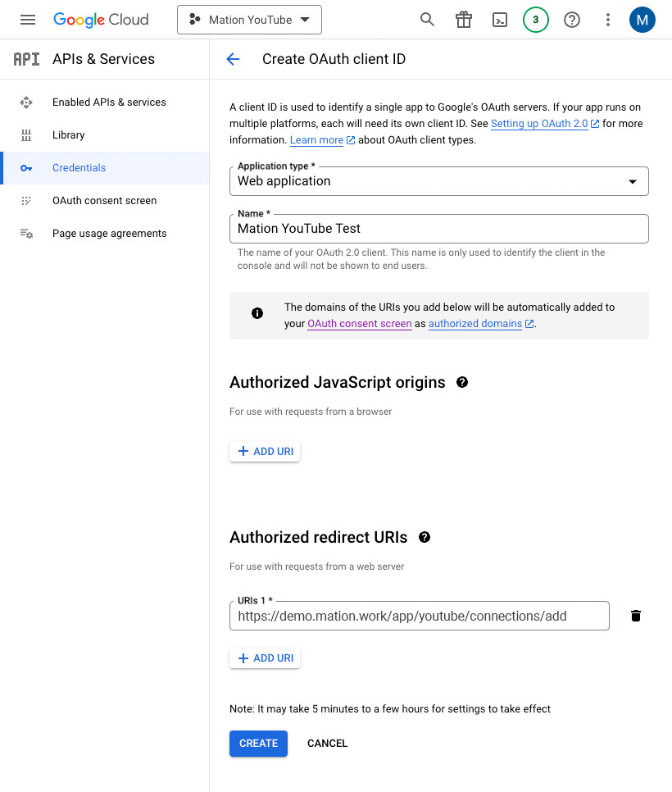Click the Name field containing Mation YouTube Test
672x792 pixels.
439,229
